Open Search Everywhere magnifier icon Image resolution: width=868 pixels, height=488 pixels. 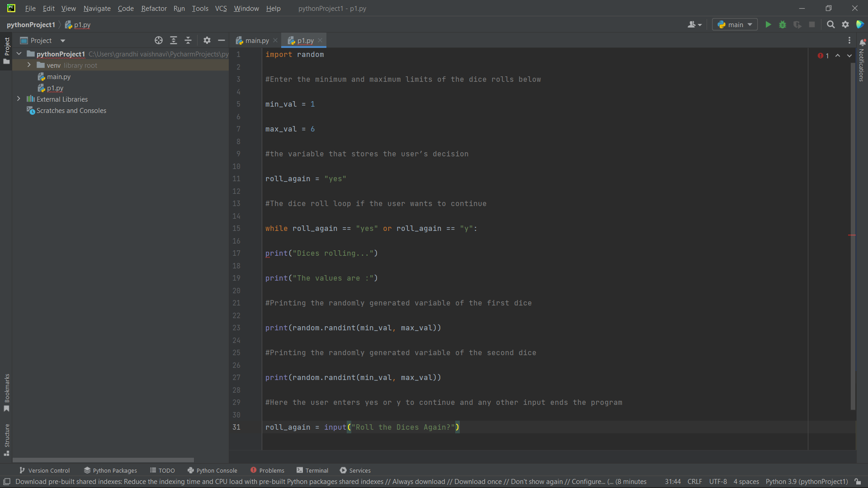830,25
